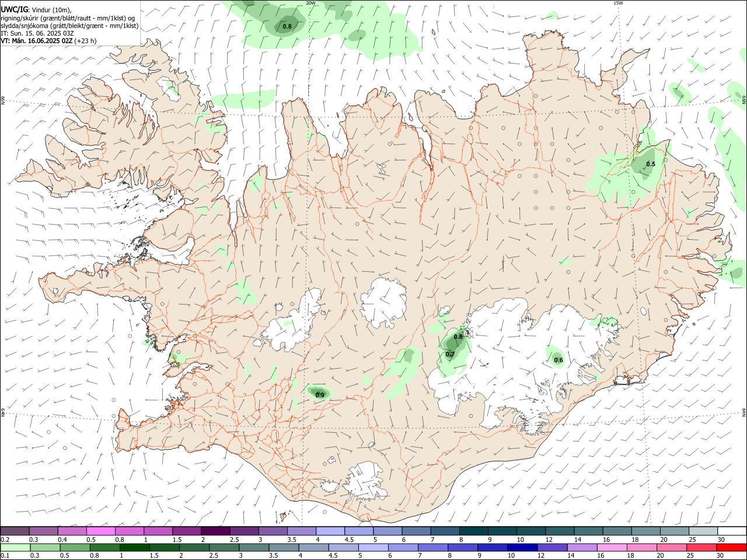Click the 0.8 value just above the 0.7 label
This screenshot has width=747, height=560.
tap(458, 337)
